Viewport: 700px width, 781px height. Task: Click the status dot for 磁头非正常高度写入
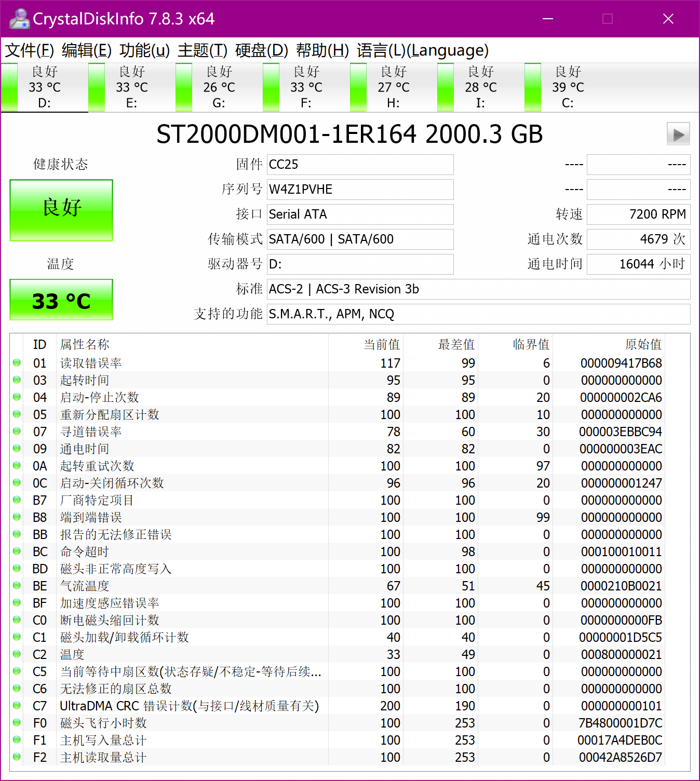[17, 568]
